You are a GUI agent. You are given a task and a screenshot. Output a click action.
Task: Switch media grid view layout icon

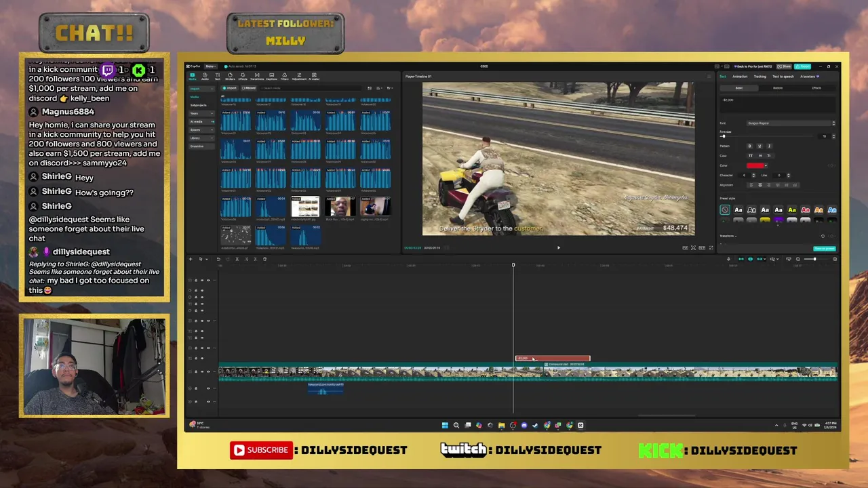pos(370,88)
